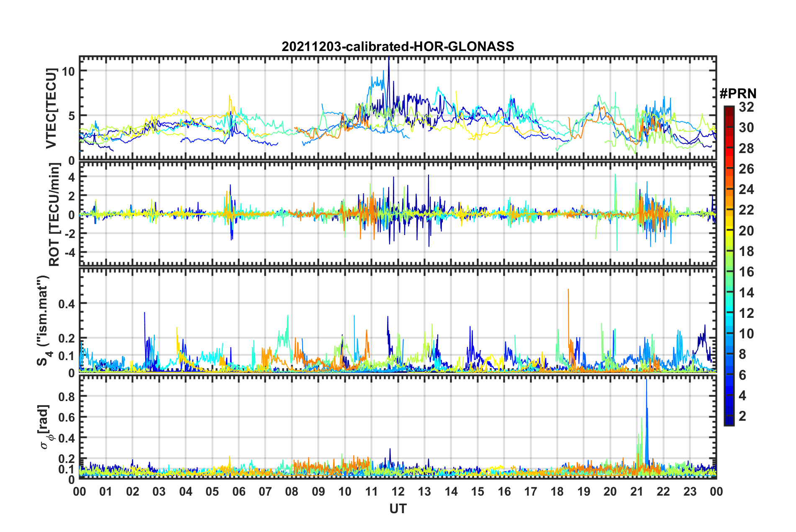Click the sigma phi tick label 0.6
This screenshot has height=532, width=796.
pos(67,417)
